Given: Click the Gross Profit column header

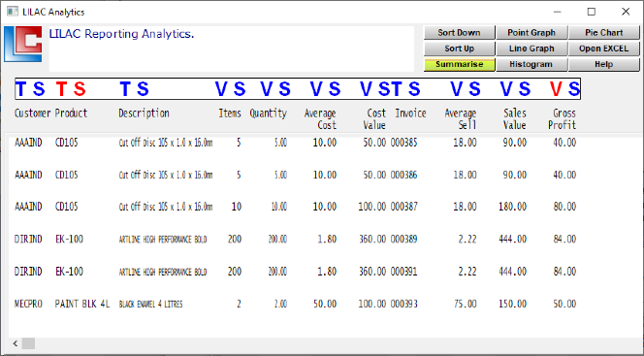Looking at the screenshot, I should click(563, 119).
